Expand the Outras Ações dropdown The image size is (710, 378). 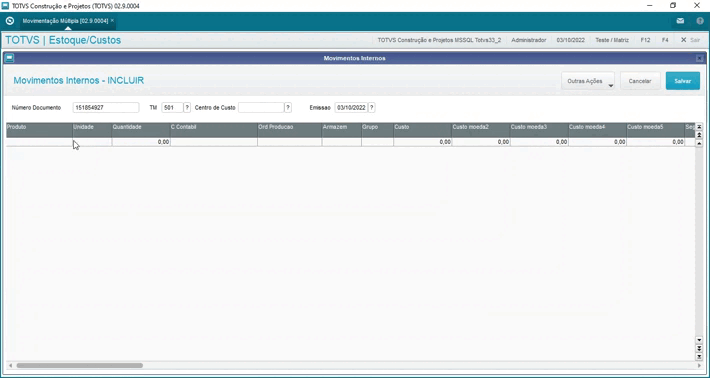coord(588,81)
